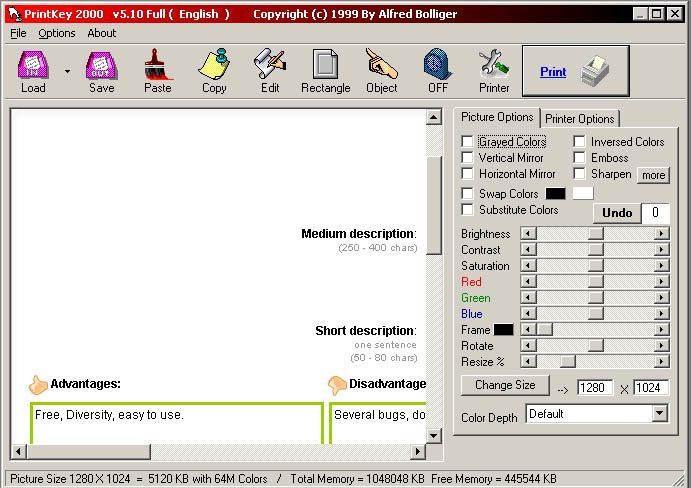This screenshot has width=691, height=488.
Task: Click the Undo button
Action: tap(617, 213)
